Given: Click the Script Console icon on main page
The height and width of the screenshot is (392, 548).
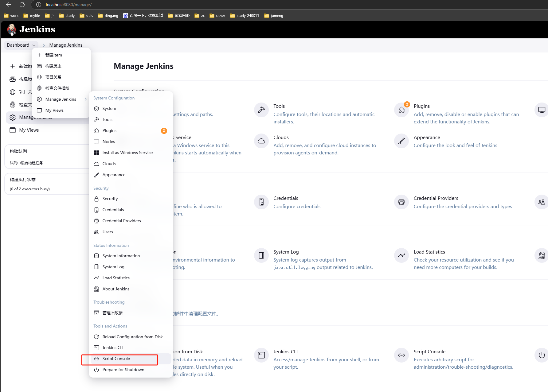Looking at the screenshot, I should (401, 355).
